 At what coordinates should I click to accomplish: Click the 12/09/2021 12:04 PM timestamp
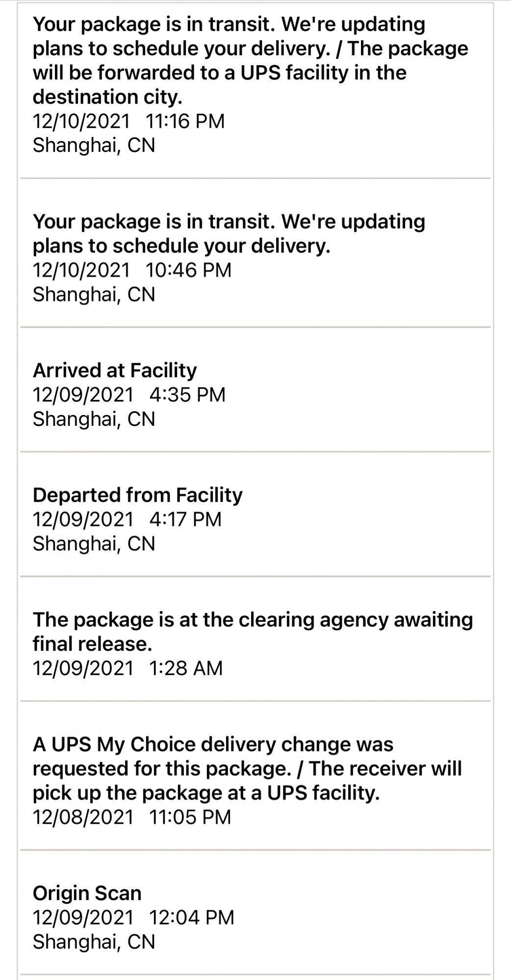click(x=133, y=917)
